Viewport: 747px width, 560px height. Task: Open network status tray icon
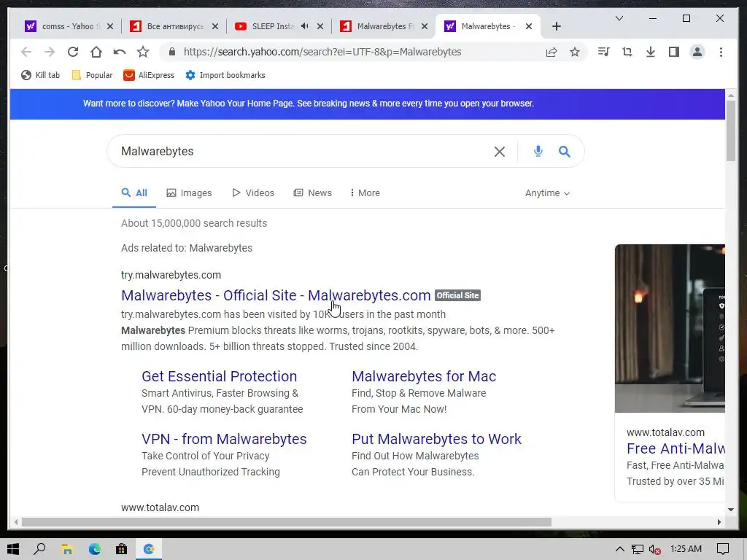(x=637, y=549)
